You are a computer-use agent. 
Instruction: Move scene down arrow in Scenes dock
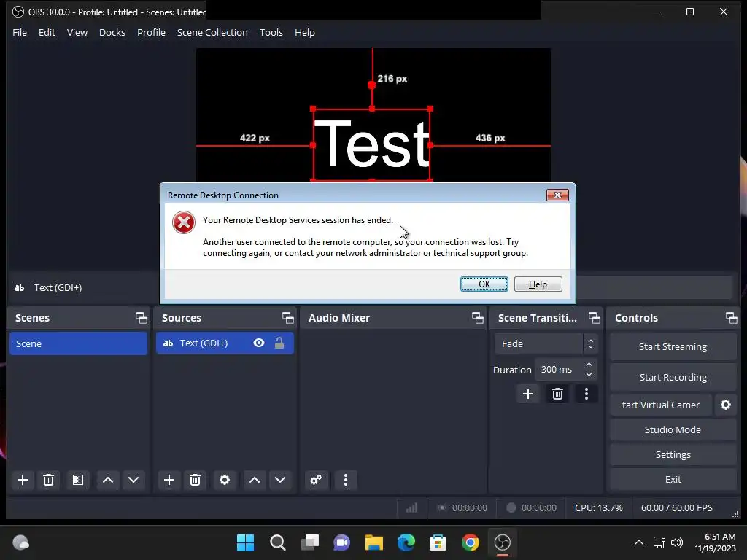[x=133, y=480]
